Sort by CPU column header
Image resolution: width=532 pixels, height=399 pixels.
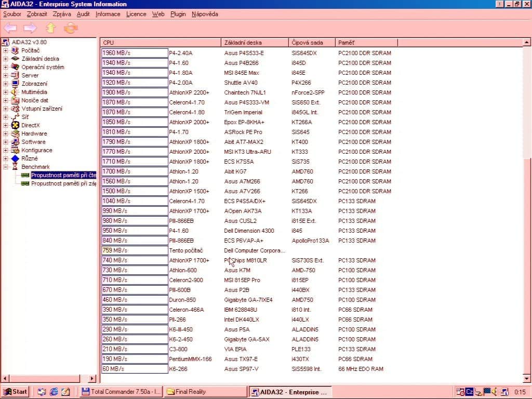click(x=161, y=43)
